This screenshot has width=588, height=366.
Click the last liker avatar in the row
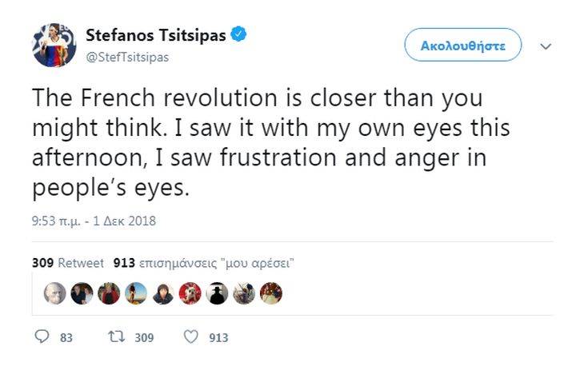(272, 293)
